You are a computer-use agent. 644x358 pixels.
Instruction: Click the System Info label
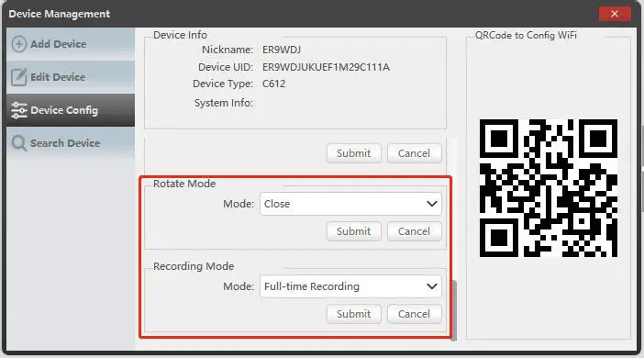tap(224, 103)
